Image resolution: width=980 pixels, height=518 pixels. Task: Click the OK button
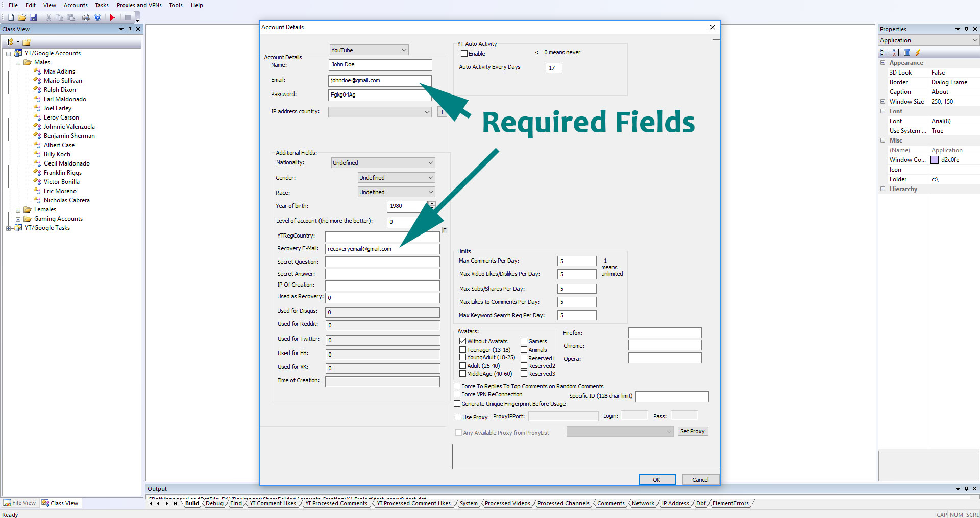pos(656,480)
